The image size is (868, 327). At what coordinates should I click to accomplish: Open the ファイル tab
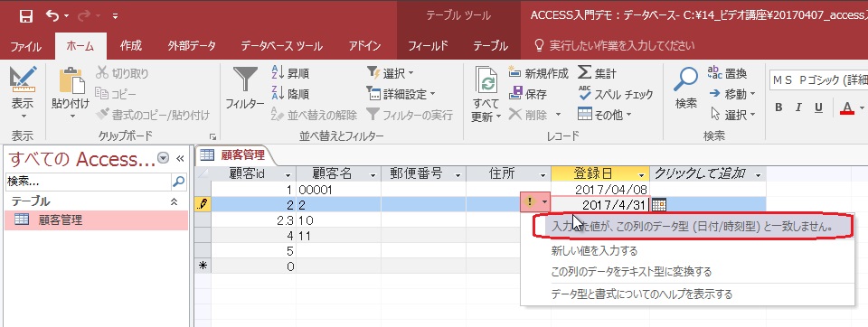[26, 46]
